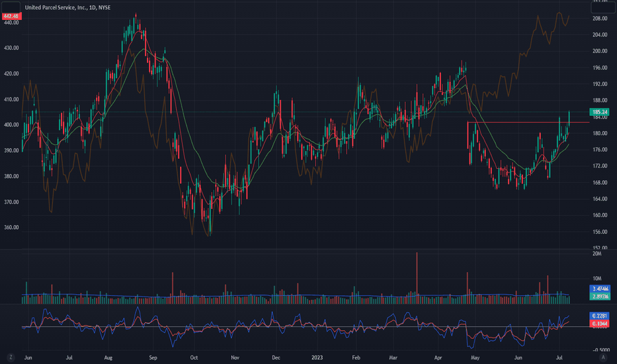
Task: Click the 380.00 tick on left price scale
Action: [11, 176]
